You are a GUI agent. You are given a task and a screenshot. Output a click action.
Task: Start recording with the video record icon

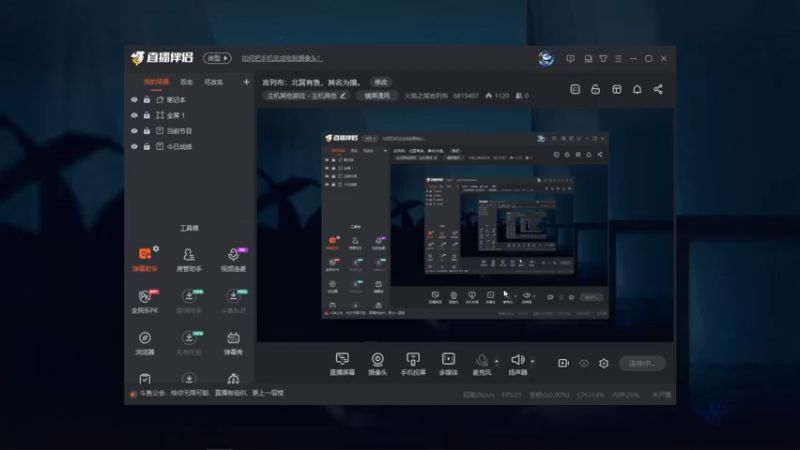[x=563, y=363]
